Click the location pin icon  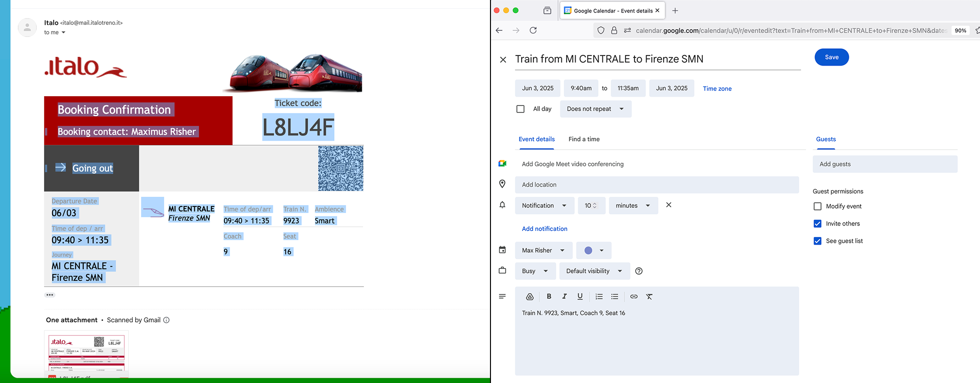502,184
